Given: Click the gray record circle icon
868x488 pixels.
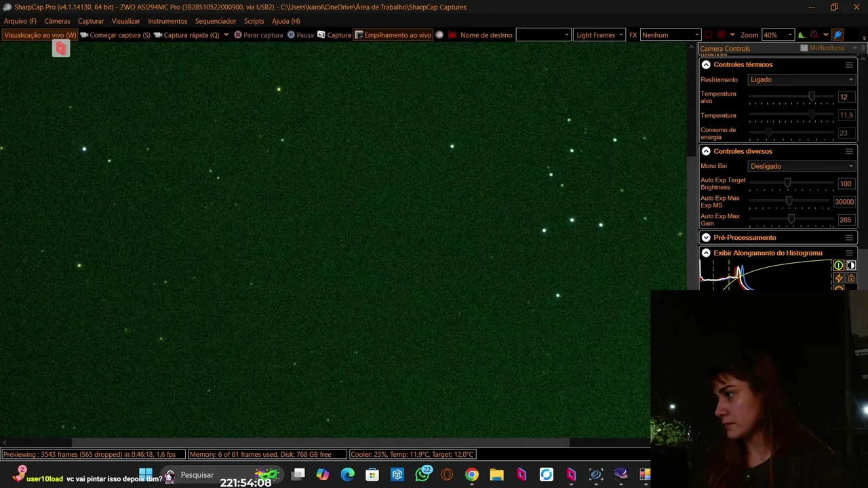Looking at the screenshot, I should 439,35.
